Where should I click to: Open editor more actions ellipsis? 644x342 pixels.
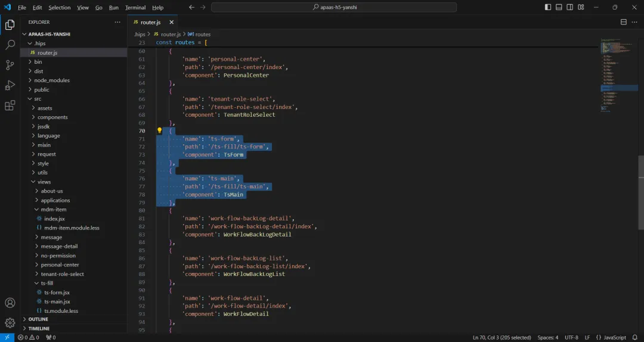pyautogui.click(x=635, y=22)
